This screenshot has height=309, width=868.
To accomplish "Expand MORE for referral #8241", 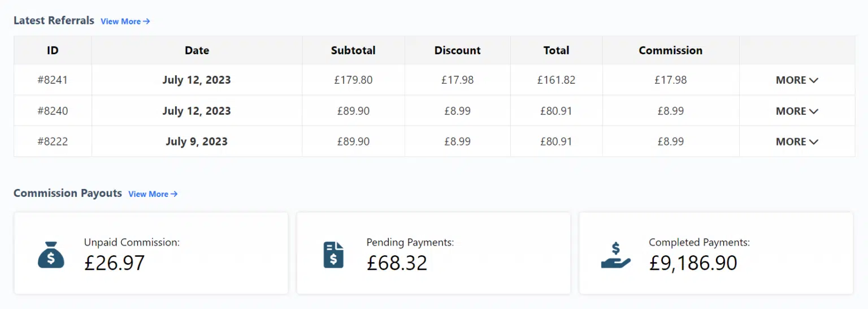I will [x=797, y=80].
